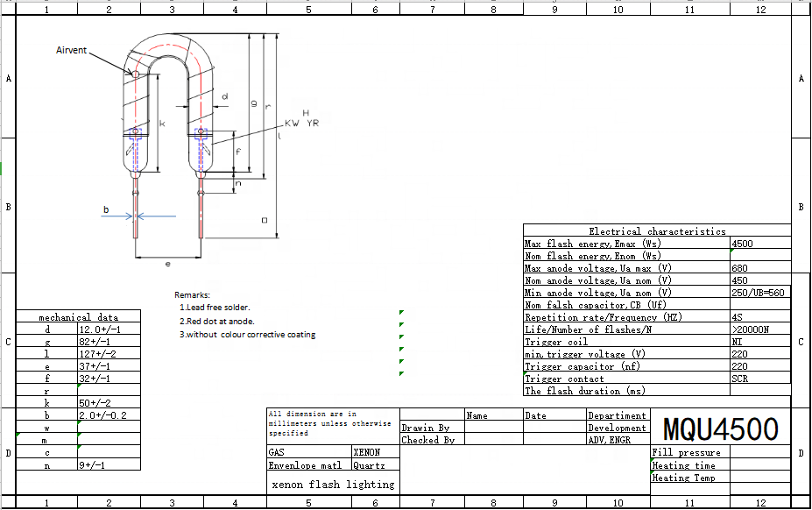Select the '680' Max anode voltage value
812x510 pixels.
[760, 267]
